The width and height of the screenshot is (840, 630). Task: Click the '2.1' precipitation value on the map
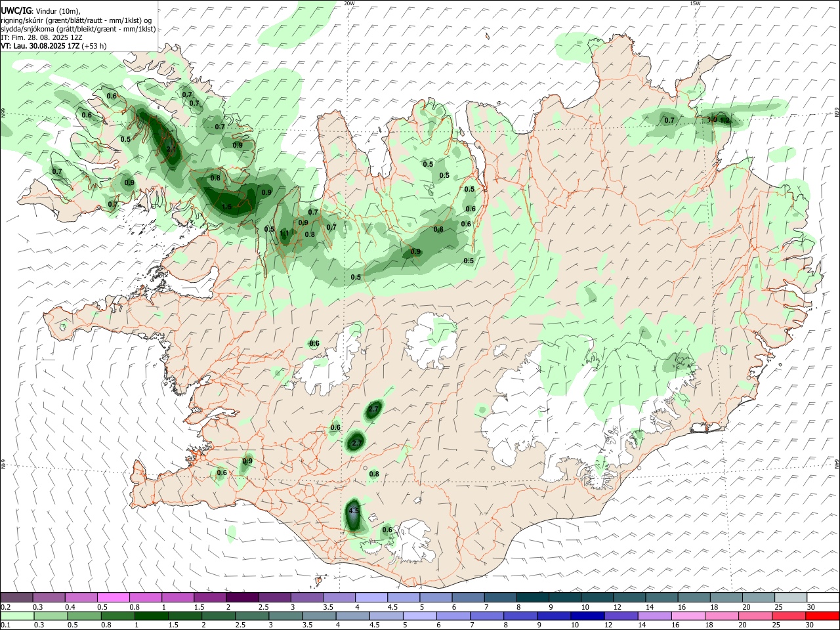(171, 149)
